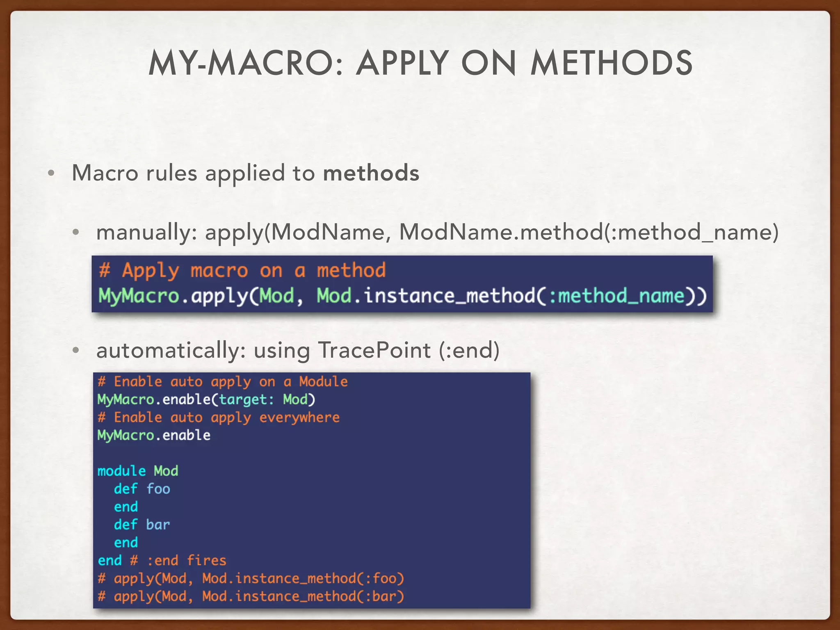The image size is (840, 630).
Task: Click the line 'manually: apply(ModName, ModName.method(:method_name)'
Action: pos(437,232)
